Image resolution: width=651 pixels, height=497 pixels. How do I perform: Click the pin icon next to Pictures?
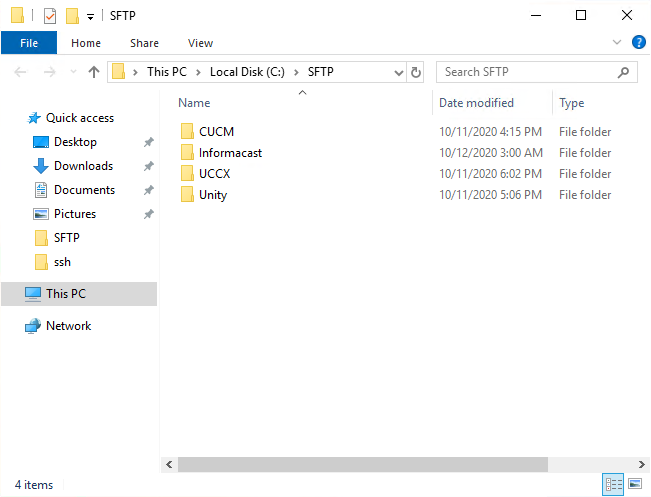point(149,214)
